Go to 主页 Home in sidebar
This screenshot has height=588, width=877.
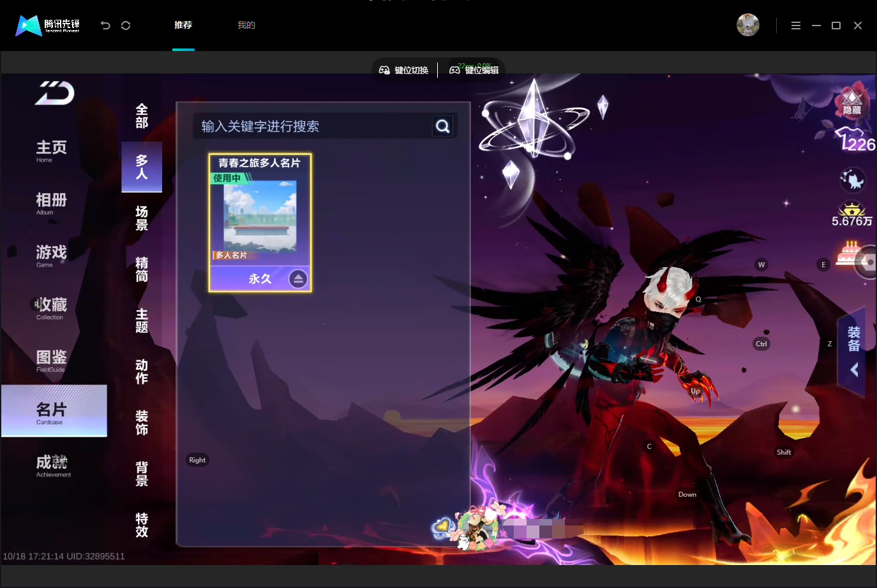tap(51, 151)
